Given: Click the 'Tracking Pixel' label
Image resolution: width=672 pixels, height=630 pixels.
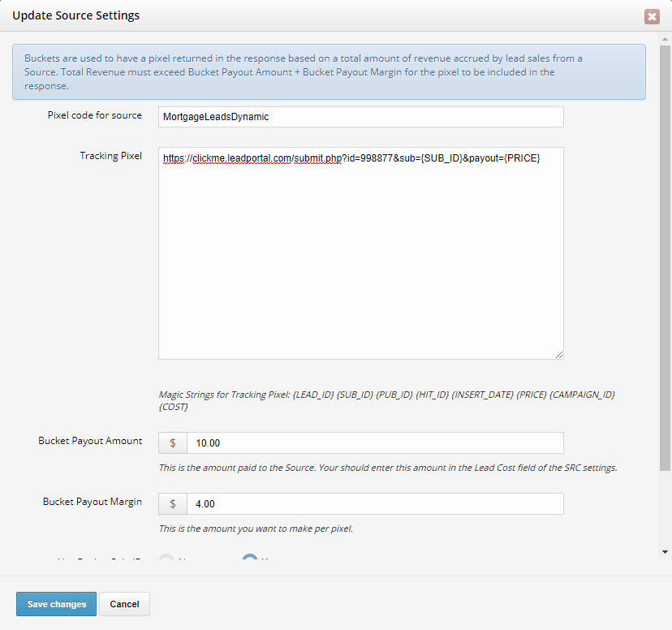Looking at the screenshot, I should point(110,156).
